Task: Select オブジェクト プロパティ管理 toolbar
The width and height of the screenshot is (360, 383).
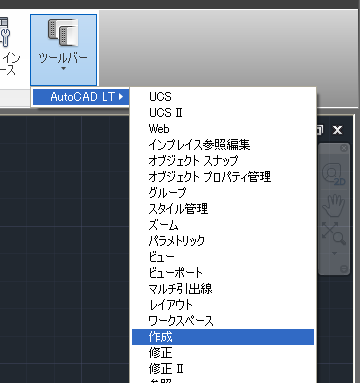Action: (x=223, y=177)
